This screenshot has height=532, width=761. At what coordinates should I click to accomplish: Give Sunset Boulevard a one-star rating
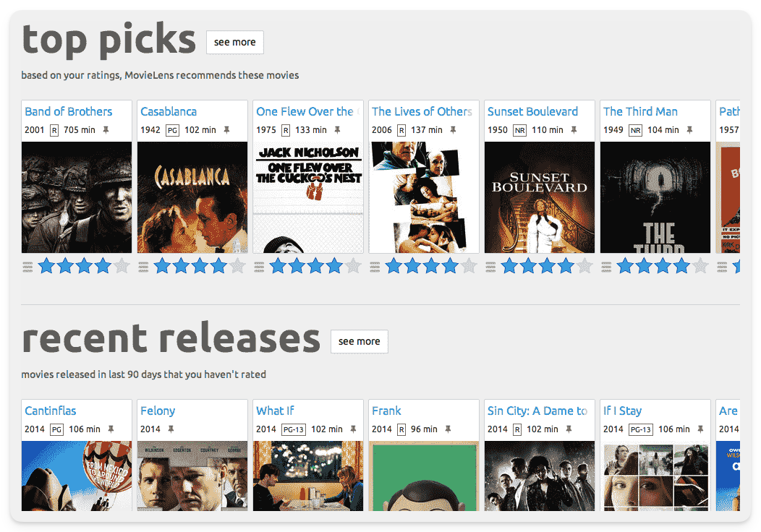tap(509, 266)
